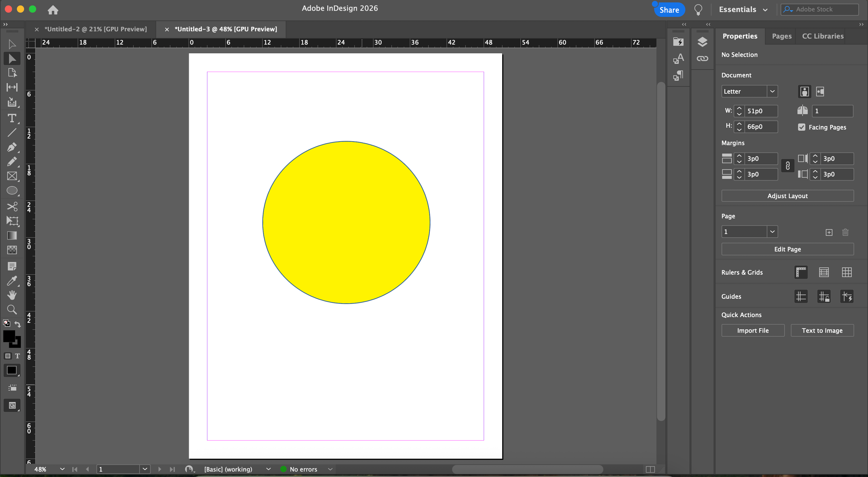This screenshot has width=868, height=477.
Task: Switch to Untitled-2 document tab
Action: tap(95, 29)
